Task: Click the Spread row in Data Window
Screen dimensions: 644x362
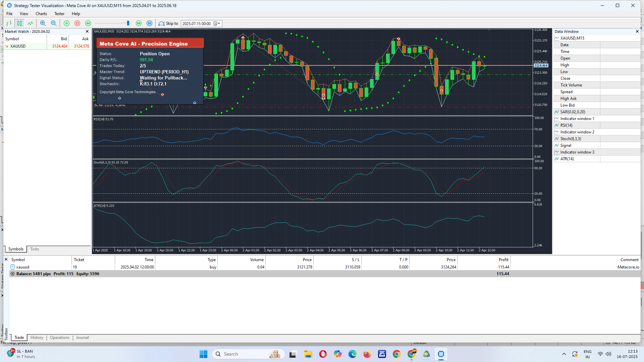Action: (x=597, y=92)
